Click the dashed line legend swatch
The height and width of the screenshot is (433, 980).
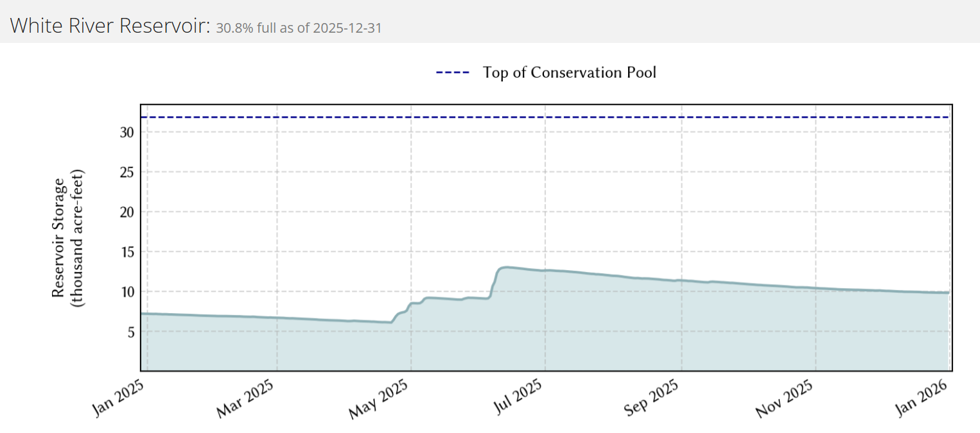click(x=453, y=72)
